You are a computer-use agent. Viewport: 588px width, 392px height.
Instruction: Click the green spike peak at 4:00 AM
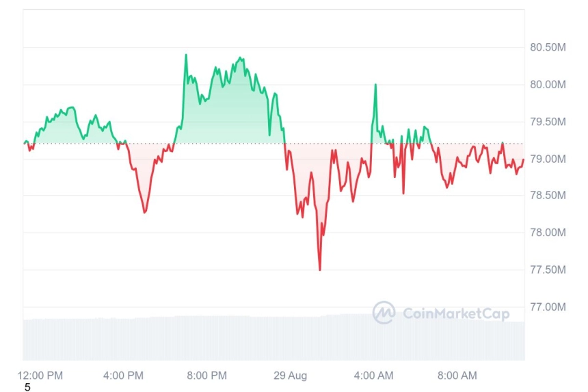pyautogui.click(x=375, y=85)
